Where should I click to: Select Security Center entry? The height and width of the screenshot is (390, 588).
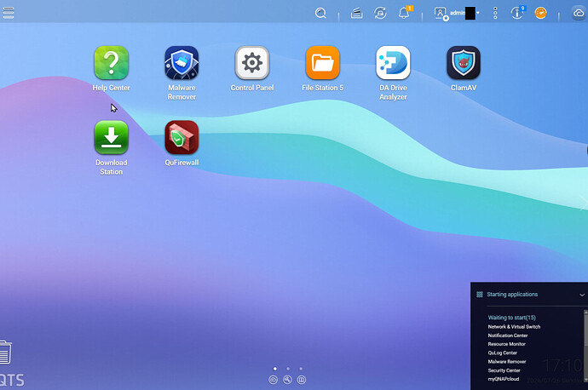coord(504,370)
